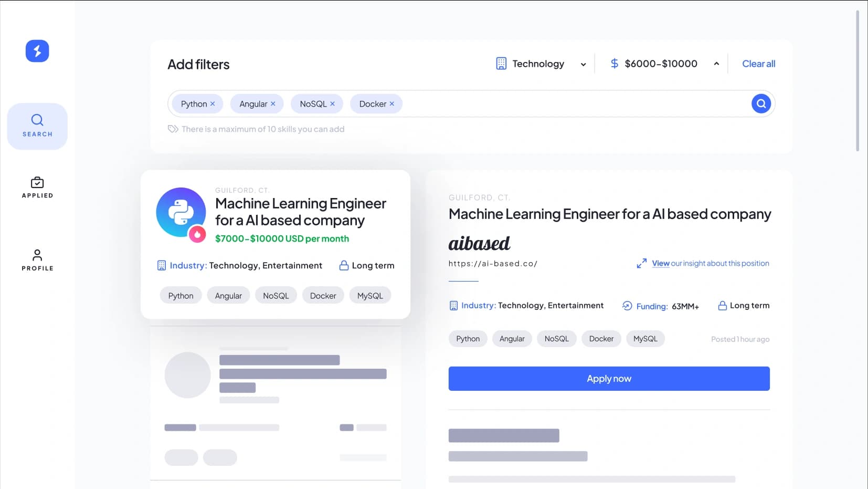Visit the https://ai-based.co/ company link
868x489 pixels.
[493, 264]
